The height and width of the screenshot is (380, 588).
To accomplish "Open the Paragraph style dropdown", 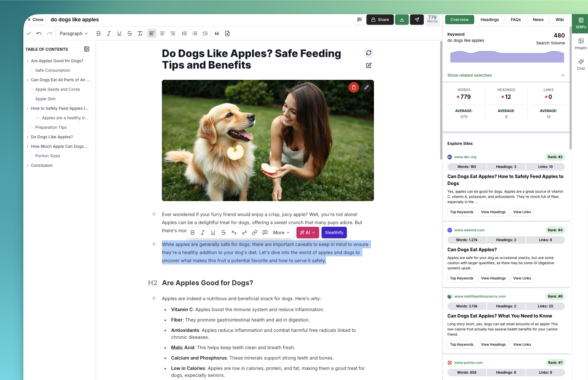I will click(73, 33).
